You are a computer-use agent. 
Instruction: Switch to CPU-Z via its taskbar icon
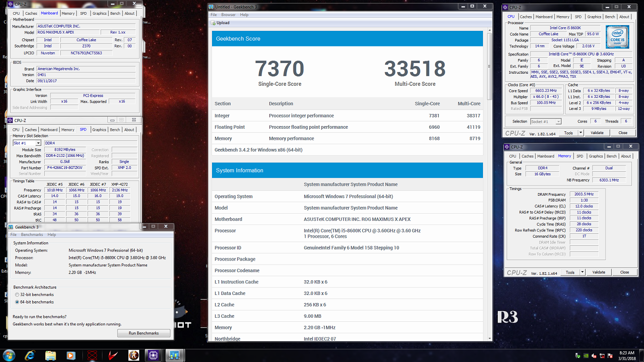pos(153,355)
